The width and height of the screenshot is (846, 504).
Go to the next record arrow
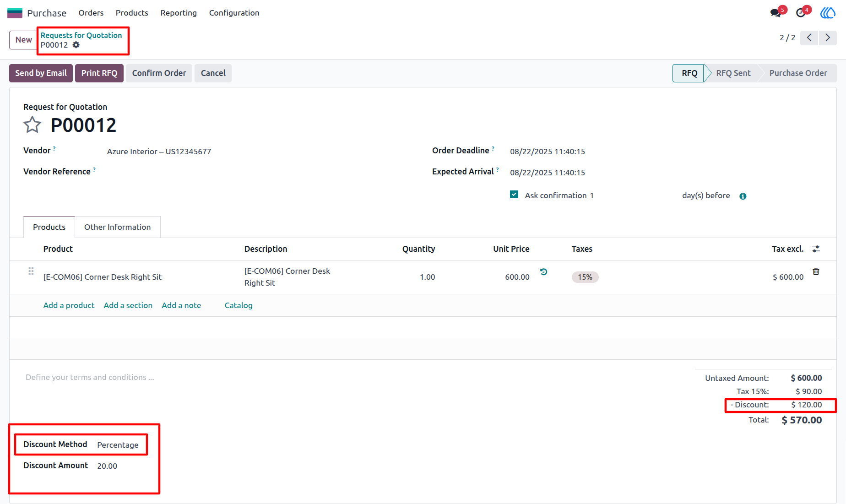point(828,38)
